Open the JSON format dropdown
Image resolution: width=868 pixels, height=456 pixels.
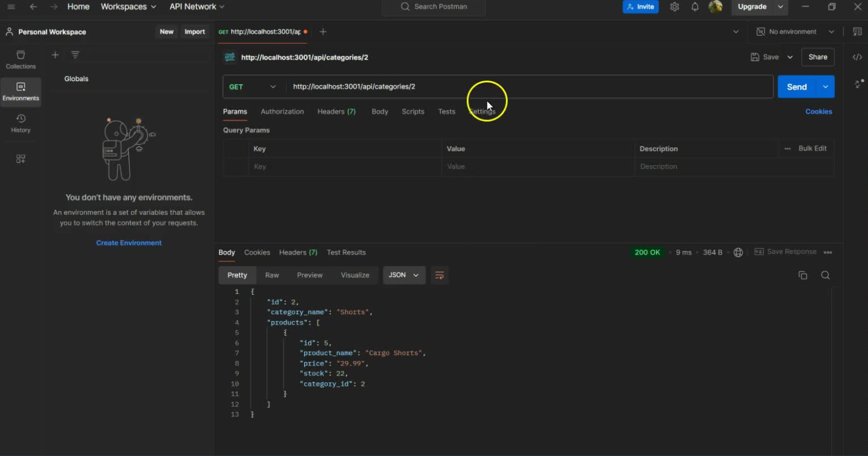pos(404,275)
